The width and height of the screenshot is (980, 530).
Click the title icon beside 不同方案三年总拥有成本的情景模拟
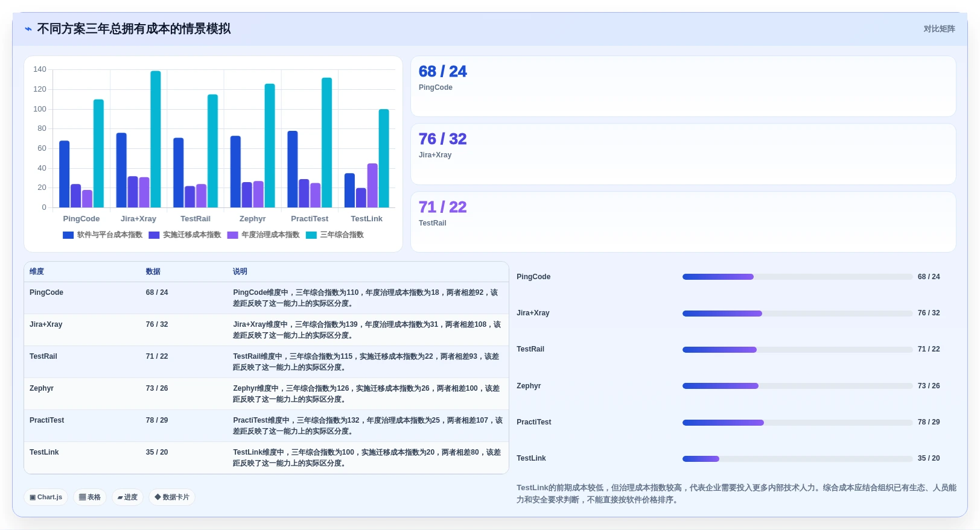pyautogui.click(x=28, y=29)
